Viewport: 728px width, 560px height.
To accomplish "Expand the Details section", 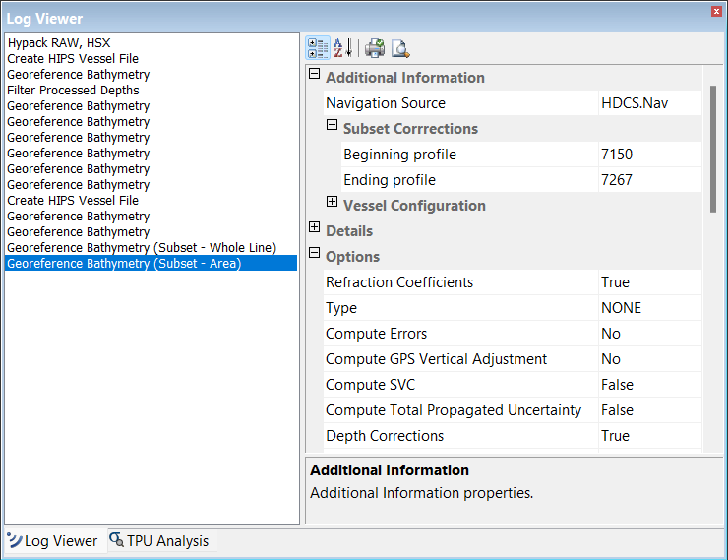I will point(315,229).
